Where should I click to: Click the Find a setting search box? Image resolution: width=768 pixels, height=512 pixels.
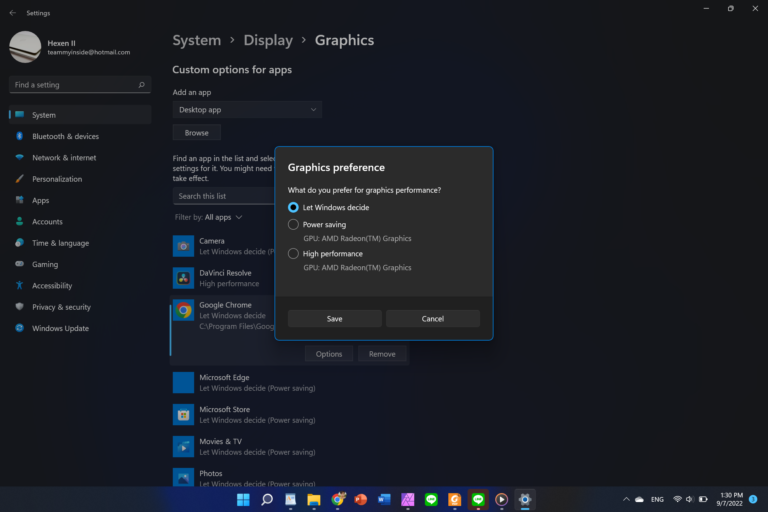(x=79, y=85)
